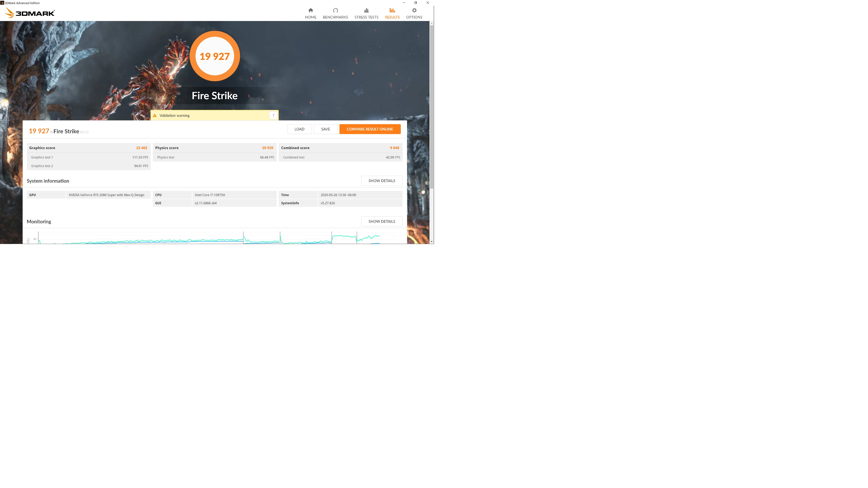The width and height of the screenshot is (868, 488).
Task: Click the scrollbar down arrow
Action: click(432, 242)
